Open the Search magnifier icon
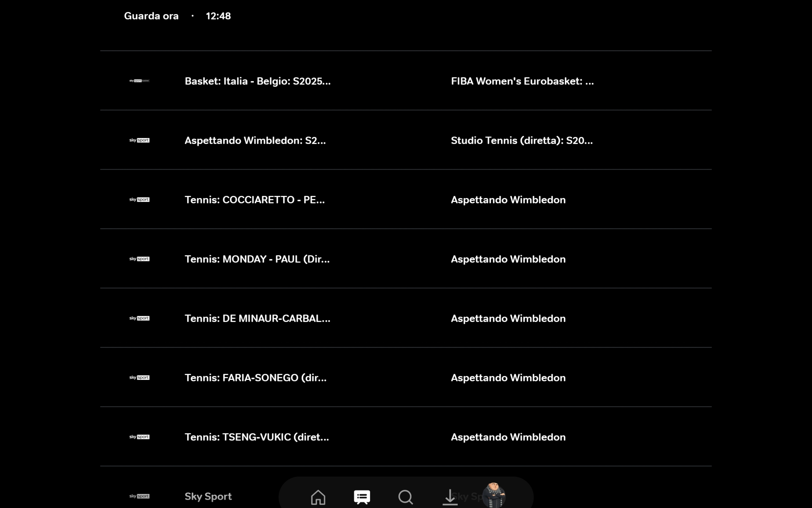 coord(405,497)
